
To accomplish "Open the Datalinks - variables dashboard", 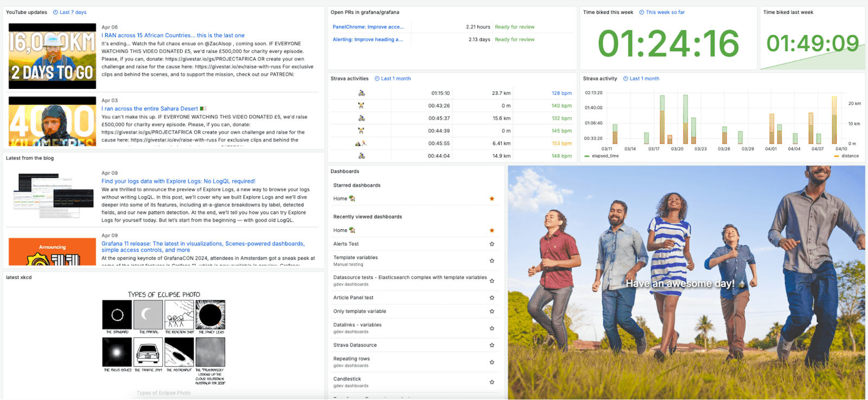I will click(x=358, y=325).
